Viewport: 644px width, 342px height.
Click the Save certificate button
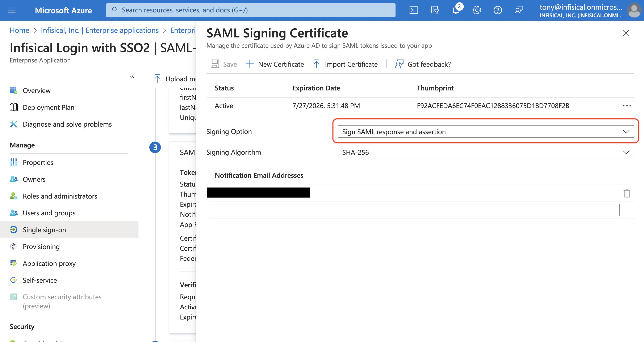pos(224,64)
